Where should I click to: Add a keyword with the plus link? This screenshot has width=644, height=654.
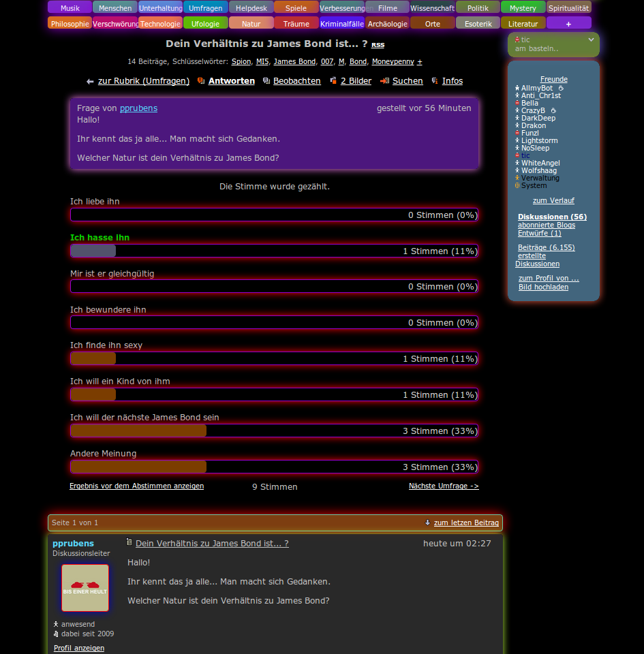[420, 62]
